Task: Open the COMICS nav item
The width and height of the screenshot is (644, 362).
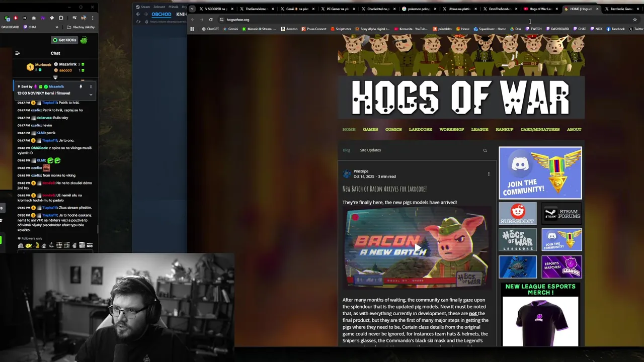Action: pos(393,130)
